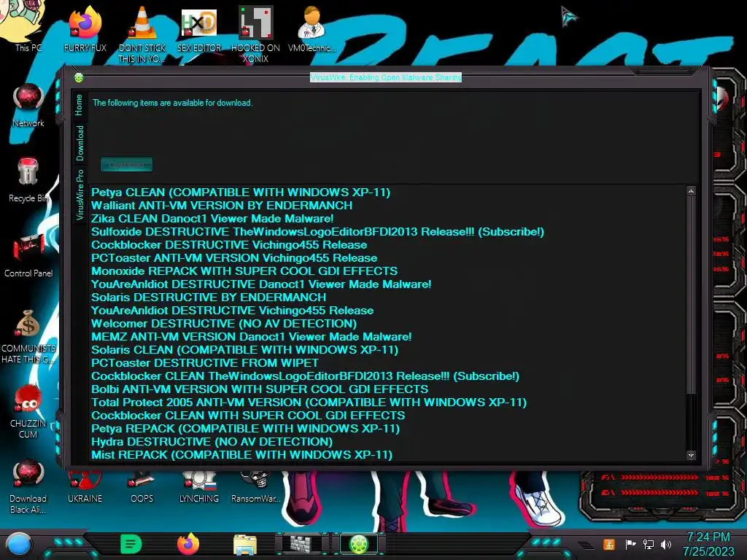Select "YouAreAnIdiot DESTRUCTIVE Danoct1 Viewer Made Malware!"

[261, 284]
